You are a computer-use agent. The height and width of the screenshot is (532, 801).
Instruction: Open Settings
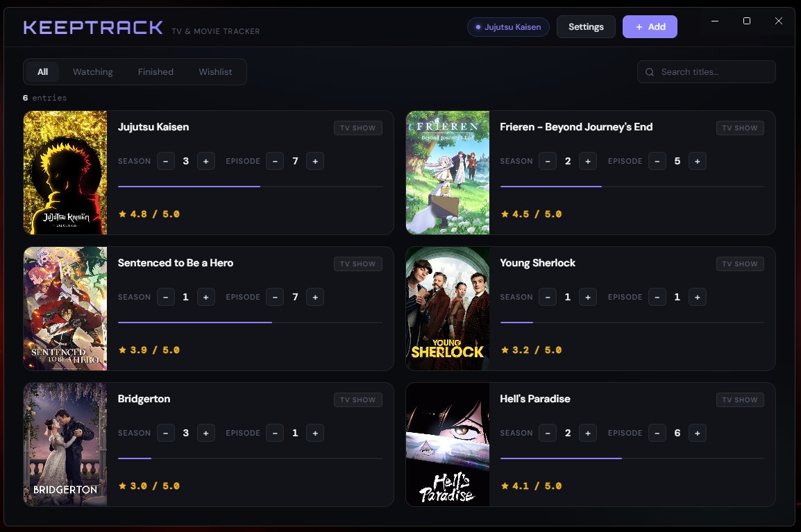click(586, 26)
